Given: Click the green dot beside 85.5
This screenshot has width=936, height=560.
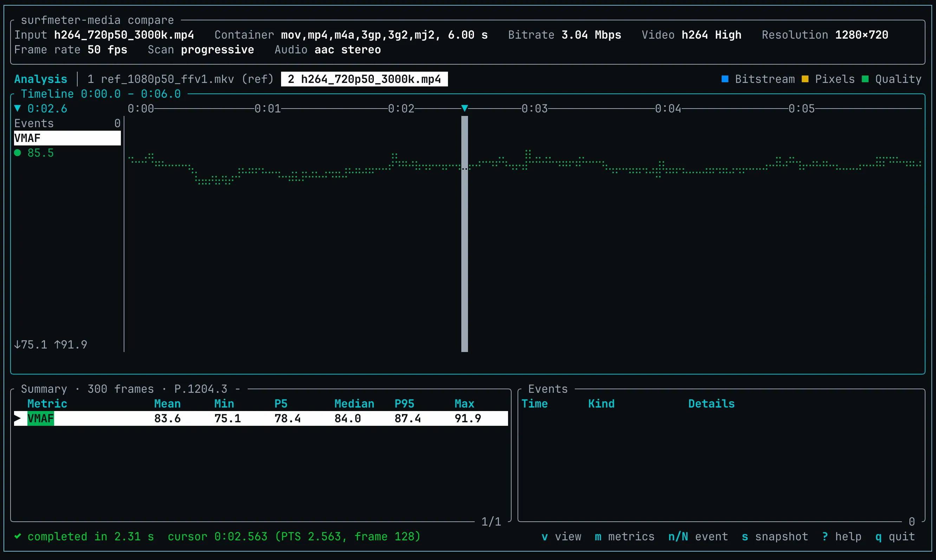Looking at the screenshot, I should click(17, 153).
